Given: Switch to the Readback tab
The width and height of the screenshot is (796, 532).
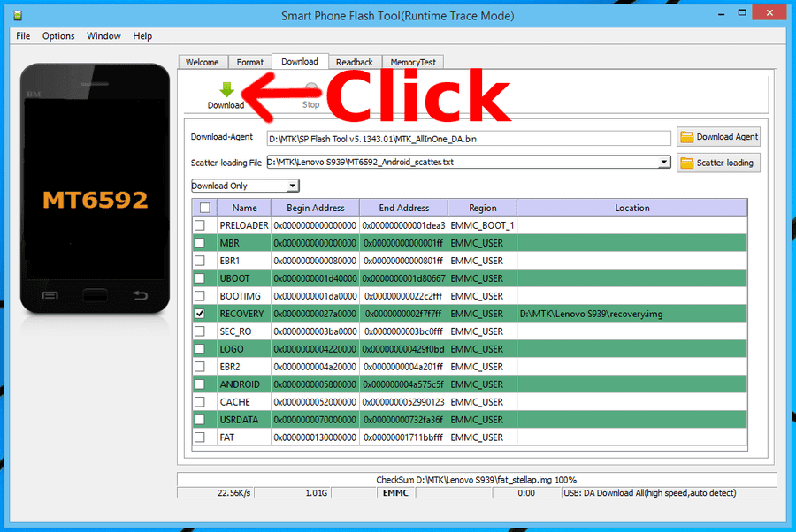Looking at the screenshot, I should click(355, 62).
